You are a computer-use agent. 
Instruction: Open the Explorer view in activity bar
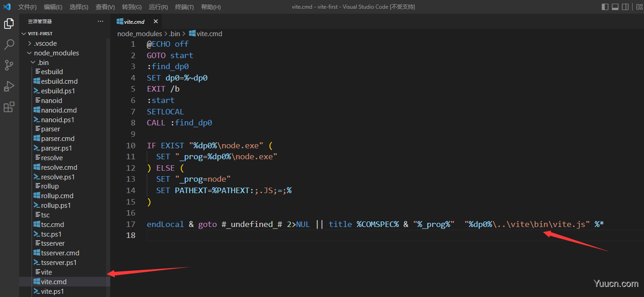9,23
